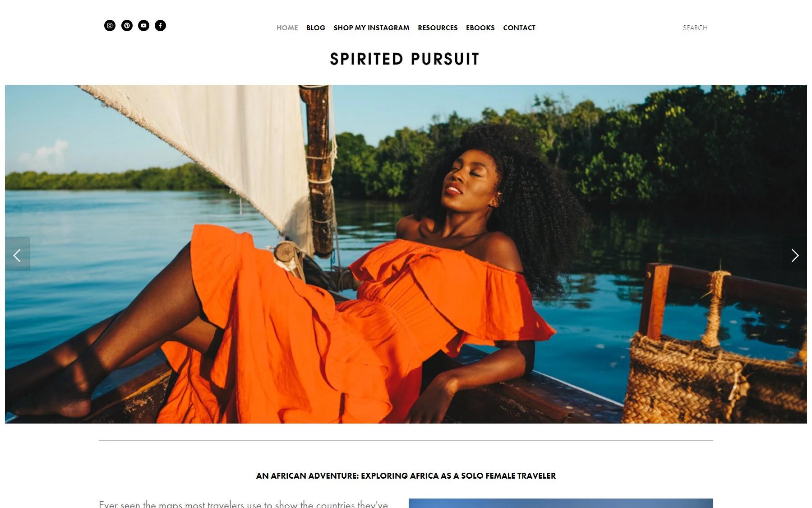812x508 pixels.
Task: Open the An African Adventure article heading
Action: (x=406, y=475)
